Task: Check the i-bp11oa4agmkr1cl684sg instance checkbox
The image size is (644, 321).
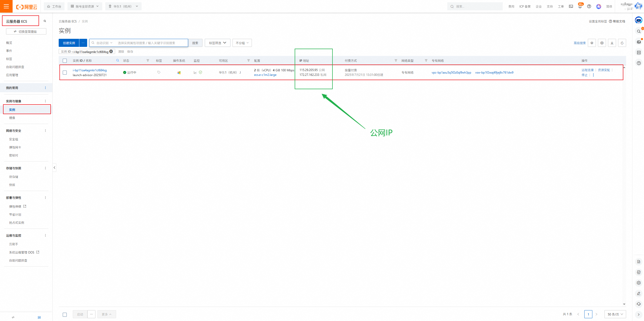Action: pos(65,73)
